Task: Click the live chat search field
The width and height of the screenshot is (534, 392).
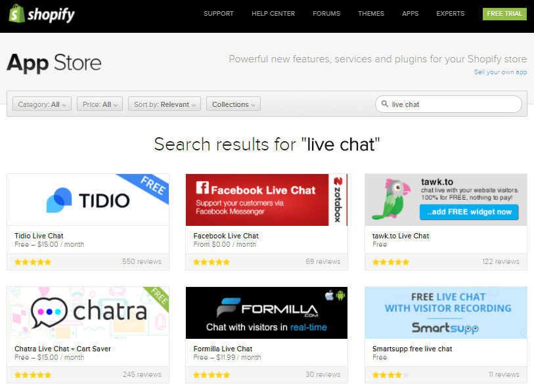Action: [449, 104]
